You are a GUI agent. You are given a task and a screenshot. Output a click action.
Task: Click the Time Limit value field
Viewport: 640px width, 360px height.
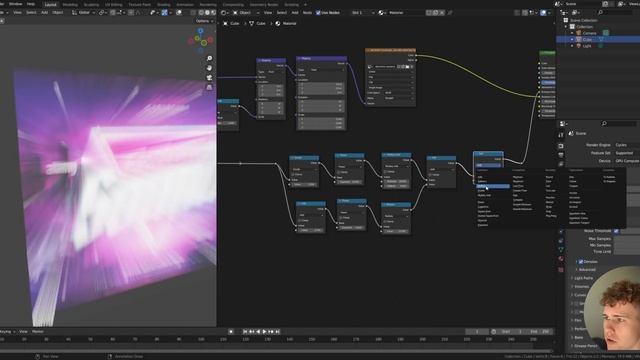point(627,252)
